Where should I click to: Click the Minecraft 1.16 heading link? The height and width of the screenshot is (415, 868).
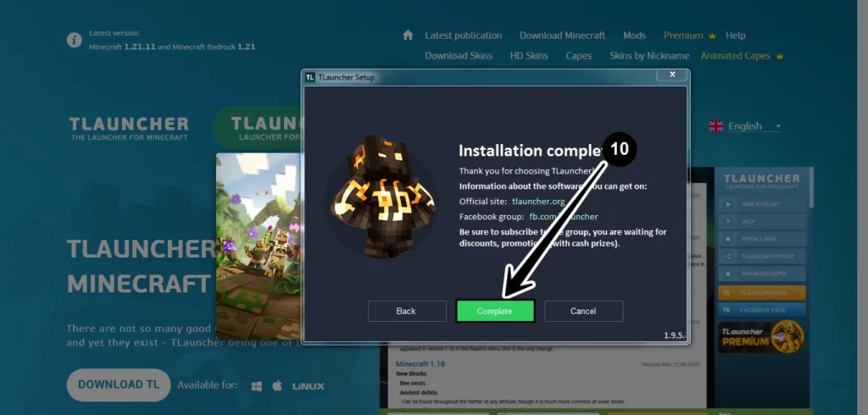pos(420,363)
